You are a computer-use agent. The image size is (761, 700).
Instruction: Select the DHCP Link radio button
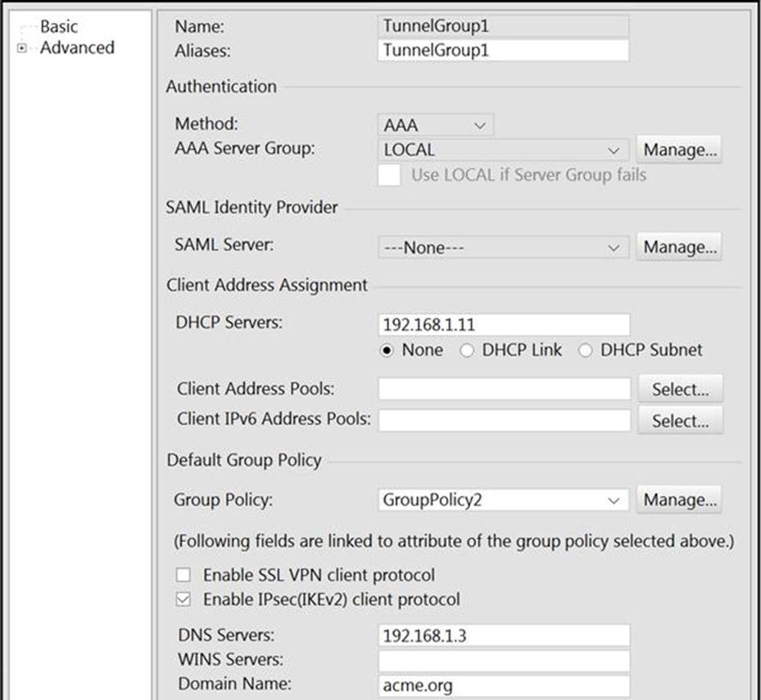(x=466, y=350)
